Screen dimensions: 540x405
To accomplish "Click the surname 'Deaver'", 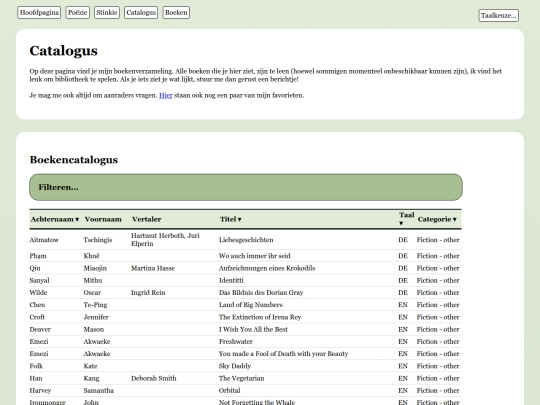I will tap(40, 329).
